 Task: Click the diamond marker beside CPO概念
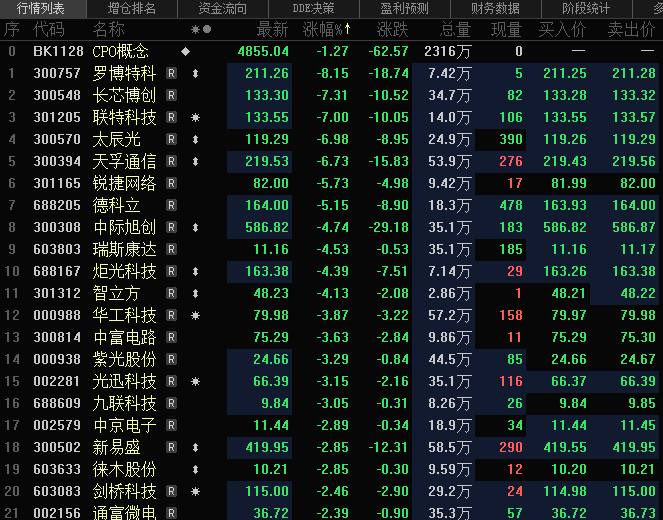pyautogui.click(x=185, y=51)
